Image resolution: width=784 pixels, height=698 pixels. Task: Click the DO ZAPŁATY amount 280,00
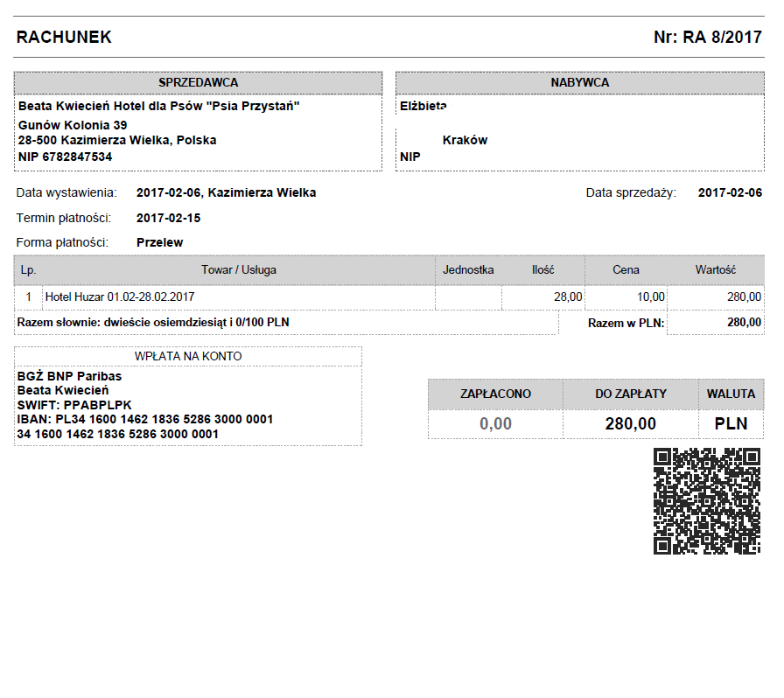(x=630, y=424)
